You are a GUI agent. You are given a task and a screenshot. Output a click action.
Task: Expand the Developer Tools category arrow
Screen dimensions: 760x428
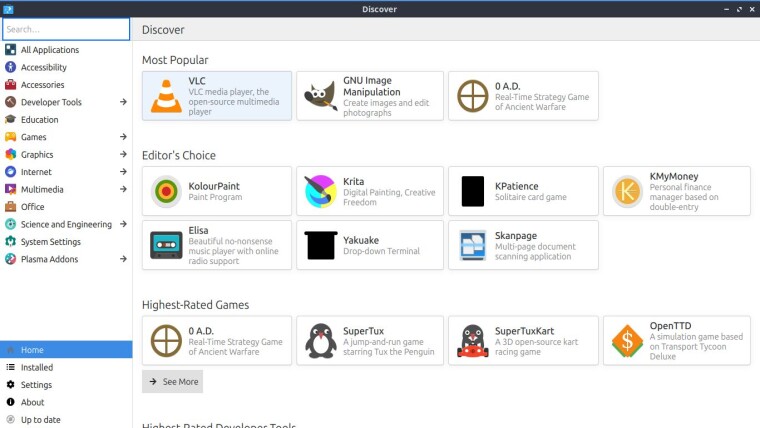coord(123,102)
